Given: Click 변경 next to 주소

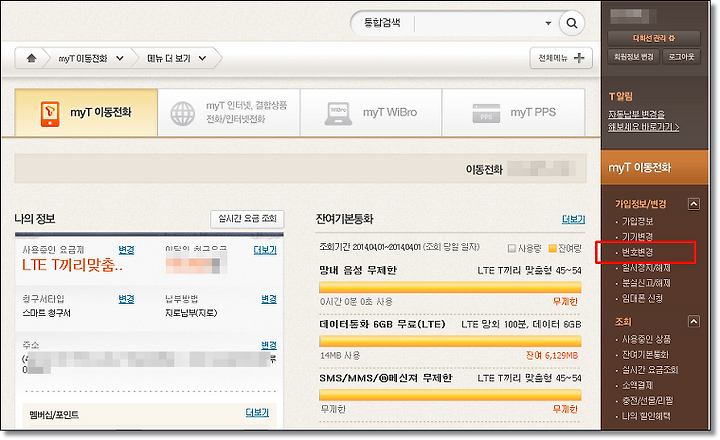Looking at the screenshot, I should point(269,345).
